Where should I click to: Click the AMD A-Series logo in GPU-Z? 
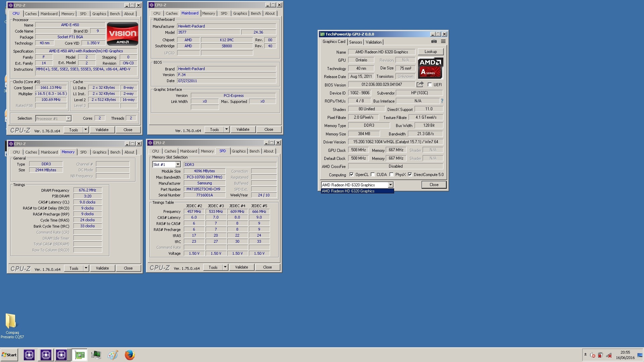[430, 68]
